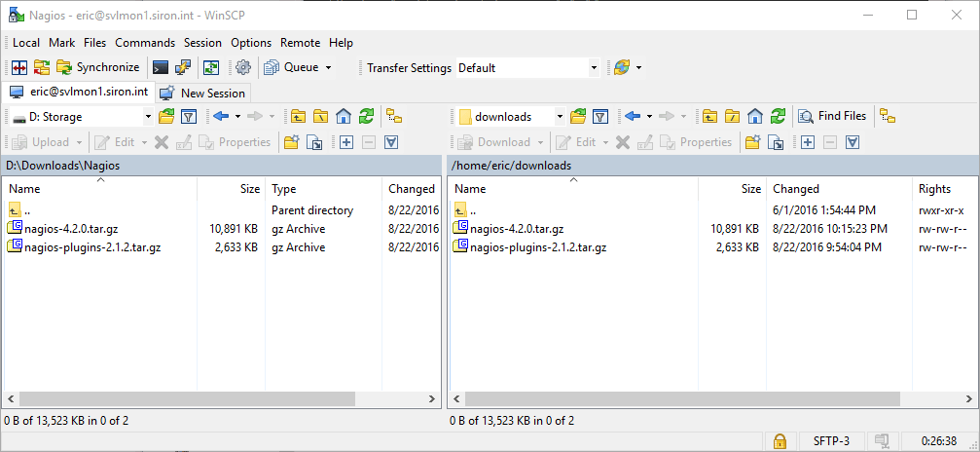The height and width of the screenshot is (452, 980).
Task: Open the Session menu
Action: [x=202, y=43]
